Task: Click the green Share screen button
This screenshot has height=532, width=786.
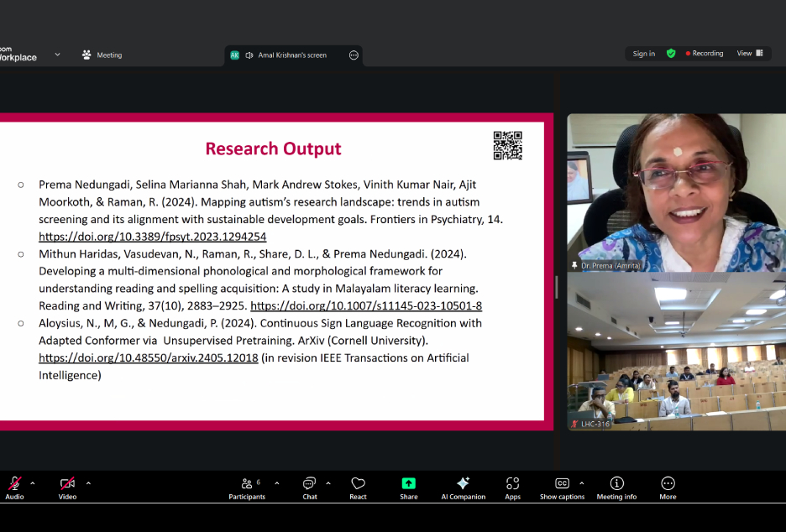Action: tap(408, 488)
